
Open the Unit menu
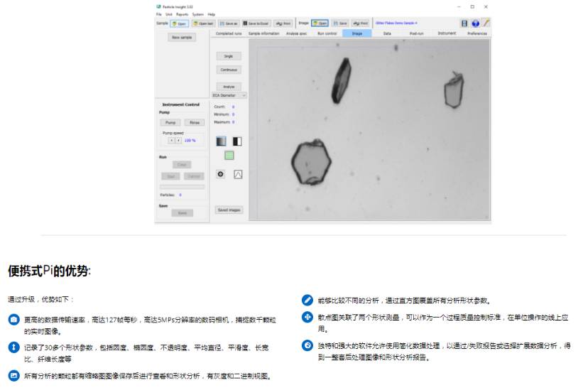tap(169, 14)
